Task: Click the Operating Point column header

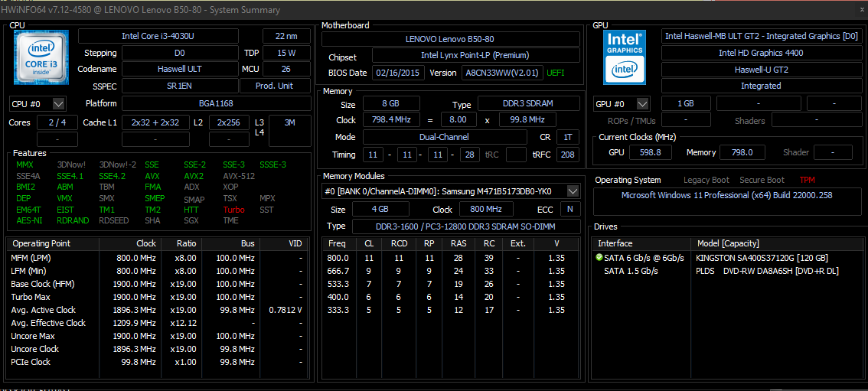Action: point(53,243)
